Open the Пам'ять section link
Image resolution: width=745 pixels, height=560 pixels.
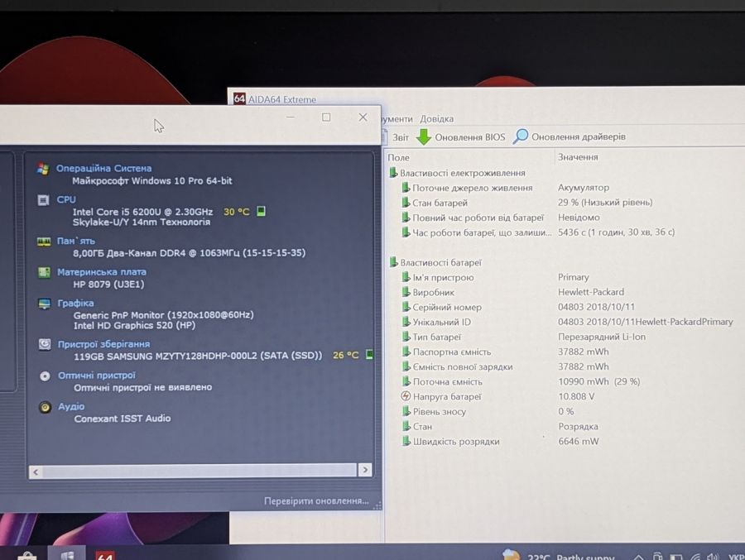click(x=76, y=241)
